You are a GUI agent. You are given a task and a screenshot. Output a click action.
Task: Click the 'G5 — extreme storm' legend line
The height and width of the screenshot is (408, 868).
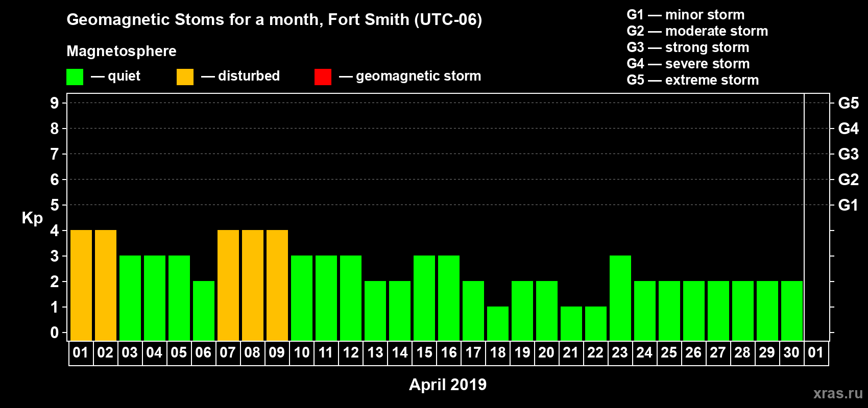tap(693, 80)
